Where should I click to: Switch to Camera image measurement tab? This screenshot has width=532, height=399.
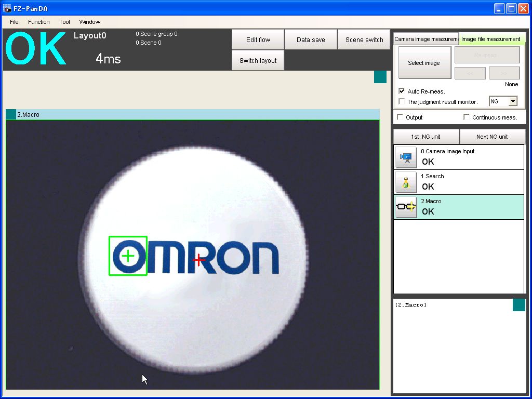[x=426, y=39]
